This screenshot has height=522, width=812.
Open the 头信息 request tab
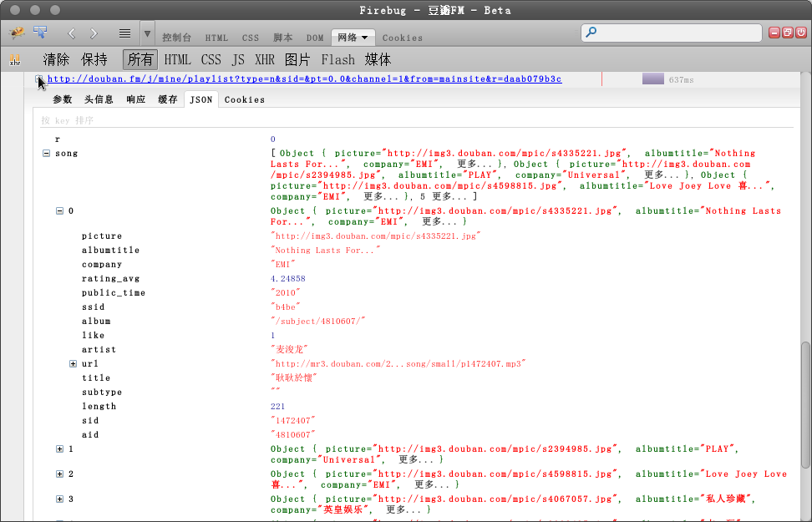click(x=99, y=99)
